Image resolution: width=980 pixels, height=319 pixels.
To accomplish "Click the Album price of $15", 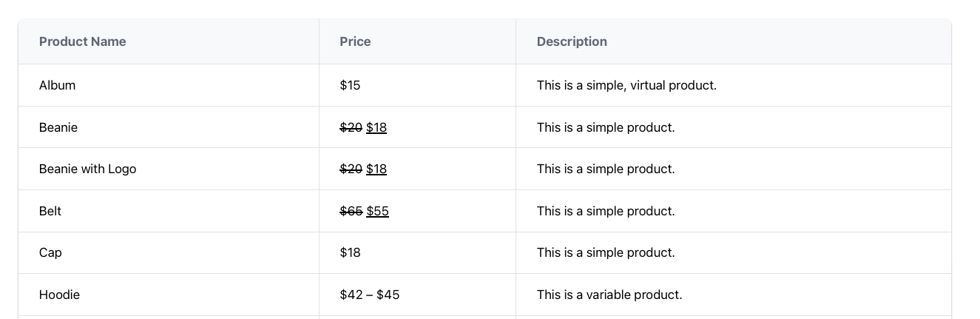I will [350, 85].
